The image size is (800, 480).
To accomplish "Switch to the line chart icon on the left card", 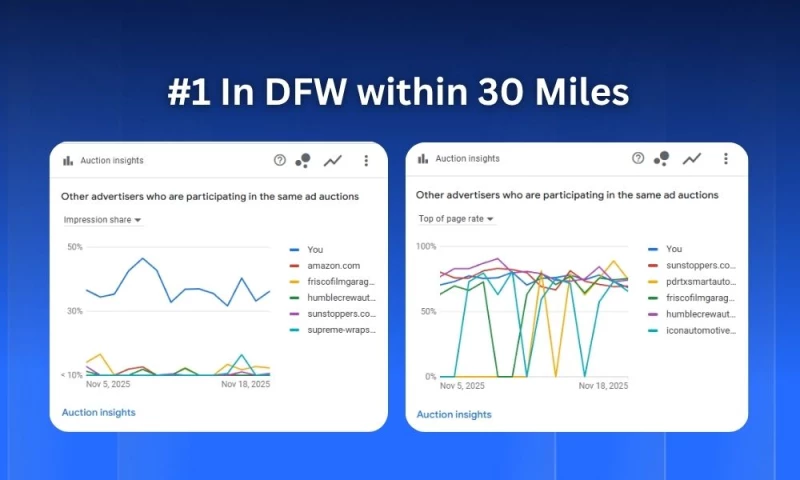I will [x=333, y=160].
